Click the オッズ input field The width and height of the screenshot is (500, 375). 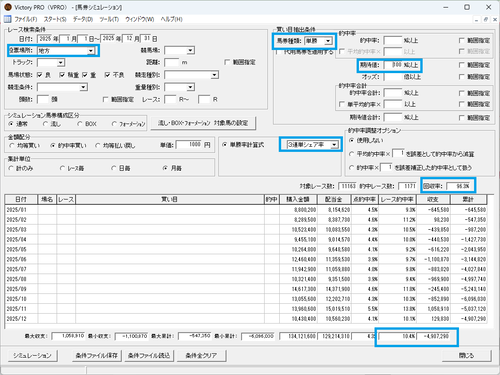click(393, 77)
